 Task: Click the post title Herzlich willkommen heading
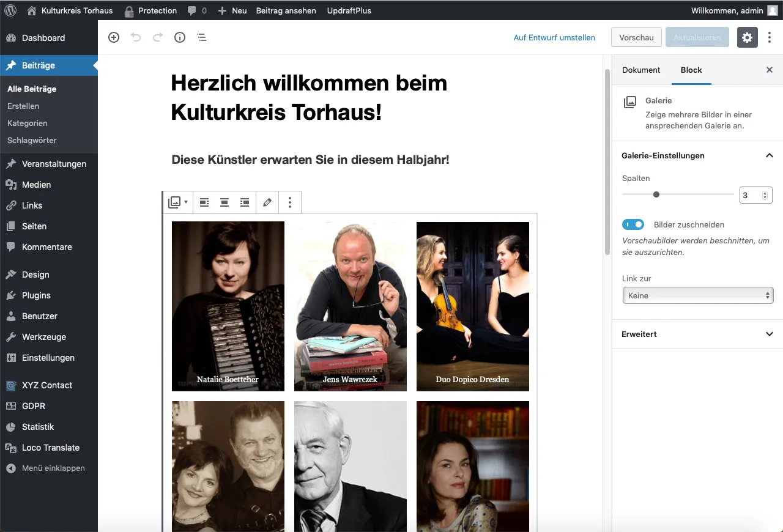[309, 98]
